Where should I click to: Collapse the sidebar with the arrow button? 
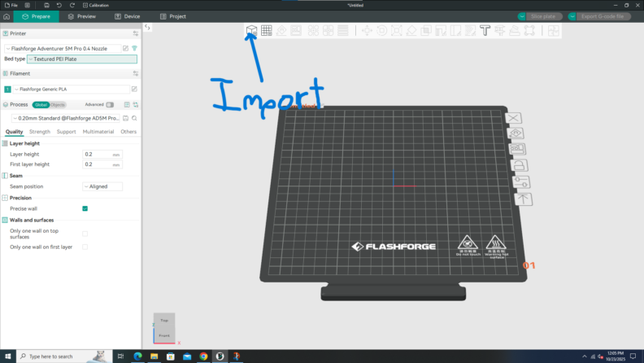(x=147, y=27)
